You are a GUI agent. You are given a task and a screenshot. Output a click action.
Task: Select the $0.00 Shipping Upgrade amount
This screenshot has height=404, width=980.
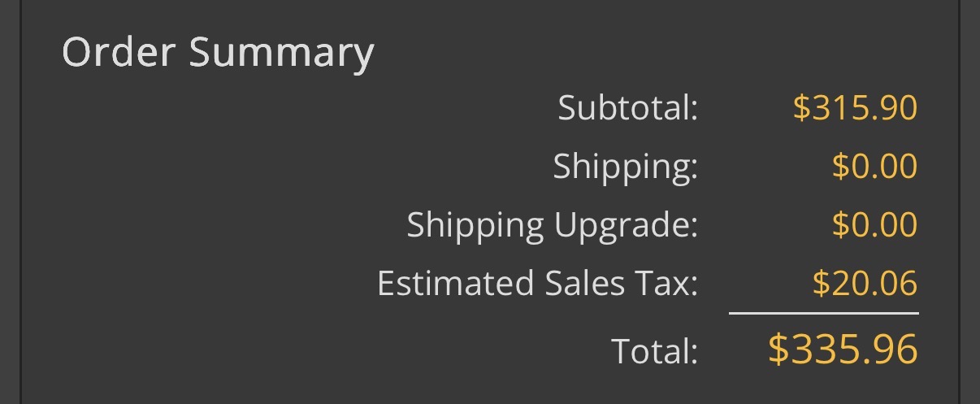[x=874, y=225]
